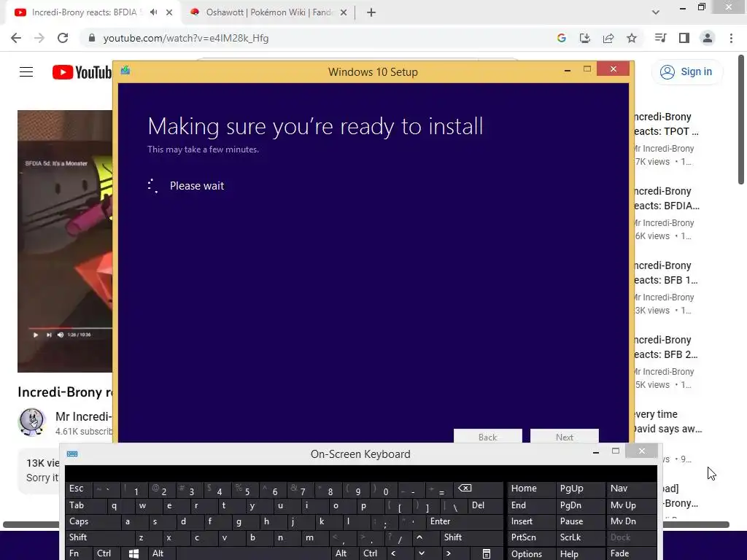Screen dimensions: 747x560
Task: Open the Chrome three-dot menu
Action: point(731,38)
